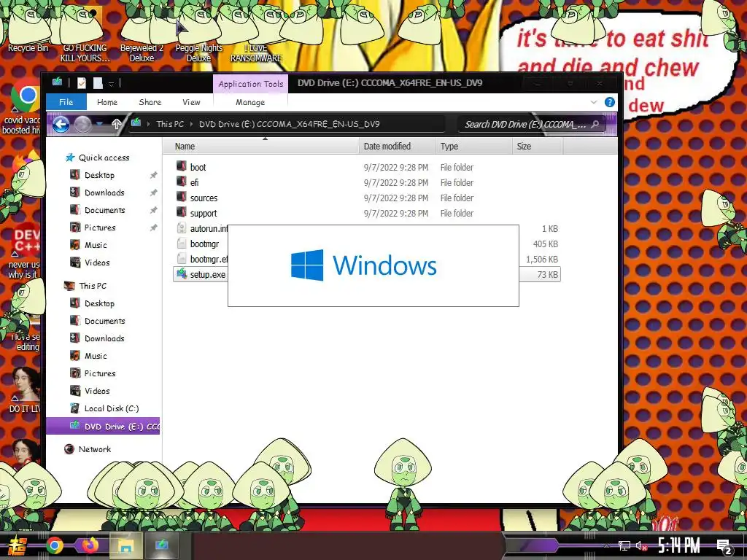
Task: Select This PC in navigation pane
Action: coord(93,286)
